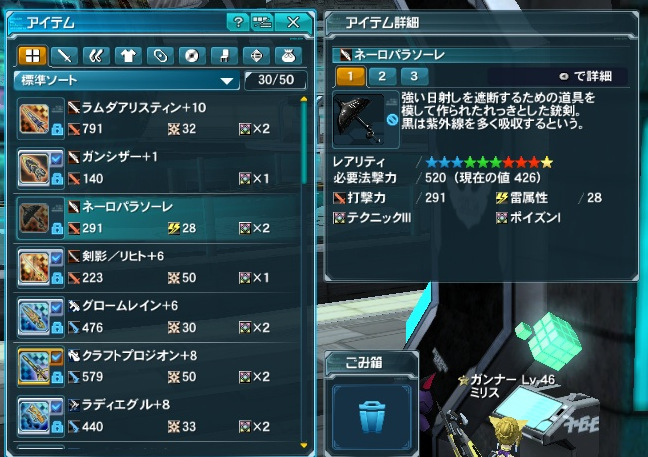Select the costume shirt category icon
Image resolution: width=648 pixels, height=457 pixels.
(128, 56)
